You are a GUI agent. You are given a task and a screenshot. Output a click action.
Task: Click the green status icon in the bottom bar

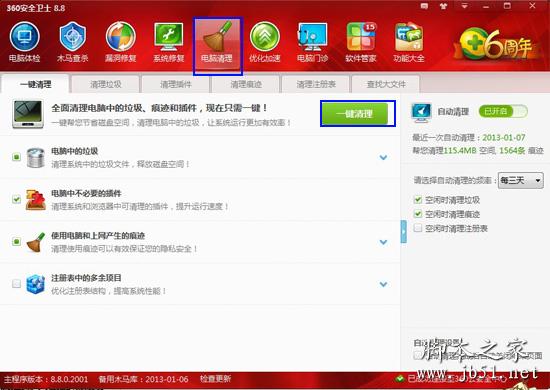click(x=399, y=379)
